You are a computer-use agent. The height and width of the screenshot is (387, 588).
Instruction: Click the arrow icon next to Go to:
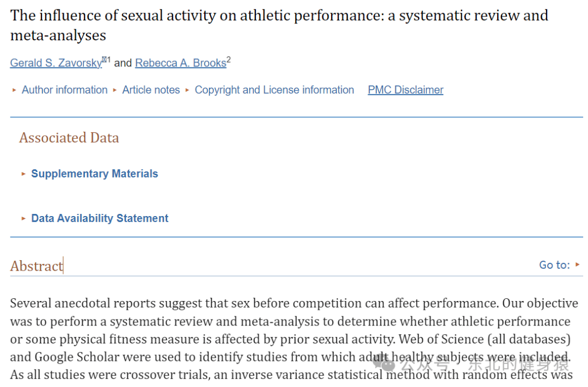coord(578,265)
